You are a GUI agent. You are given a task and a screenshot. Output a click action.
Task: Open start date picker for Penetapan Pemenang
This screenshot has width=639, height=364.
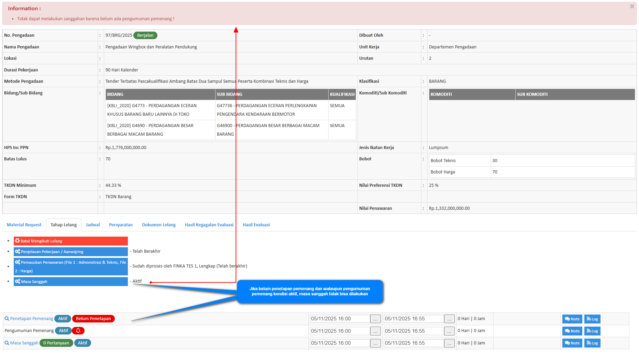(375, 319)
